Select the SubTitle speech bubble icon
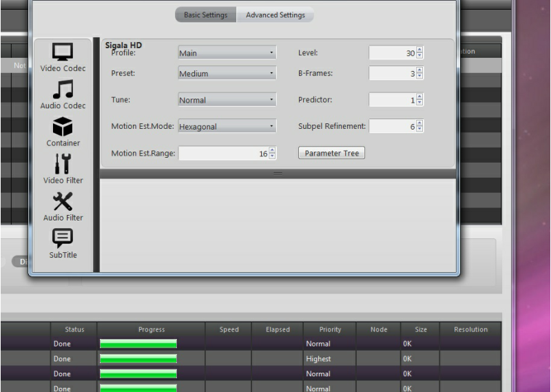 click(x=63, y=240)
